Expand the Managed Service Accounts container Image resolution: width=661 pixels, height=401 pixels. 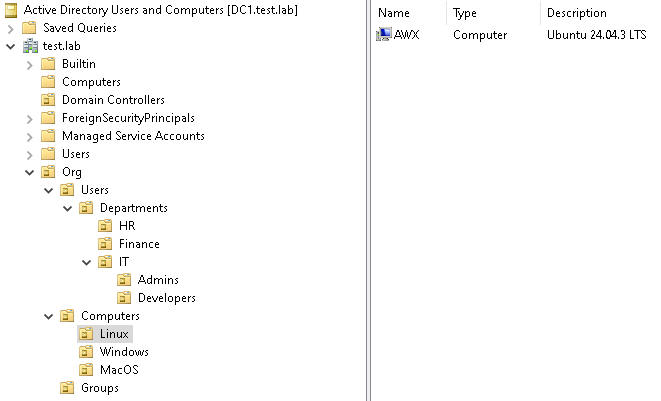coord(29,136)
